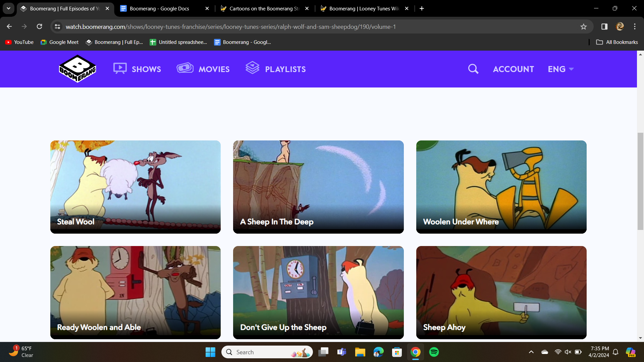The image size is (644, 362).
Task: Click the Chrome taskbar icon
Action: (x=416, y=352)
